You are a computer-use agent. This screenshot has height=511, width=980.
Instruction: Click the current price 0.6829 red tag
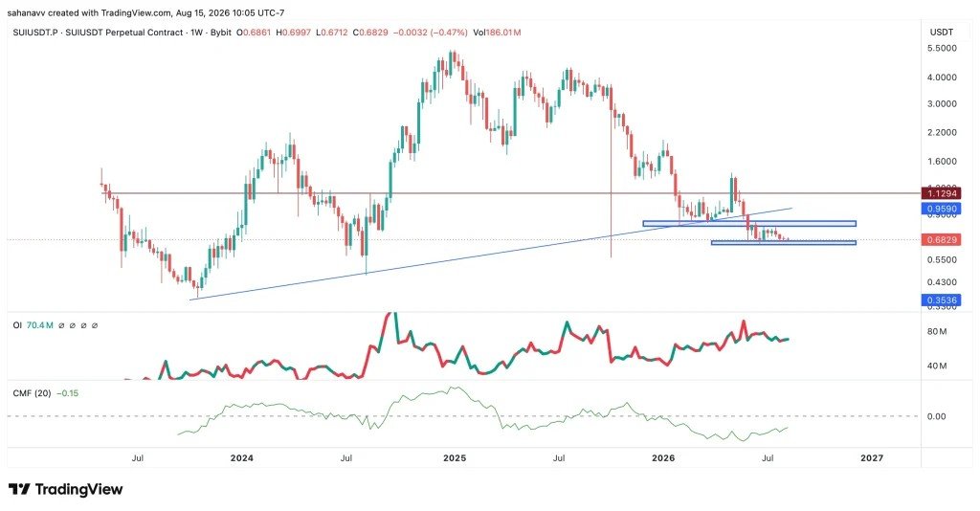point(941,240)
